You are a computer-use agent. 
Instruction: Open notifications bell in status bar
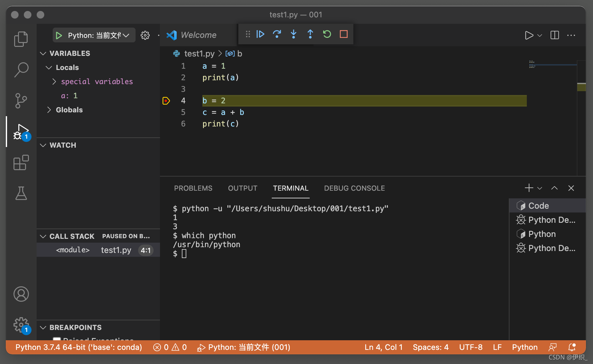coord(572,347)
